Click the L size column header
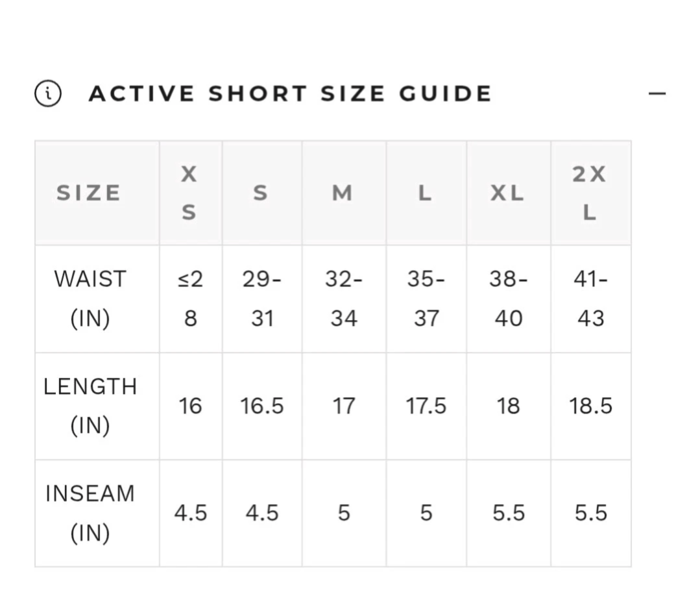 click(426, 193)
